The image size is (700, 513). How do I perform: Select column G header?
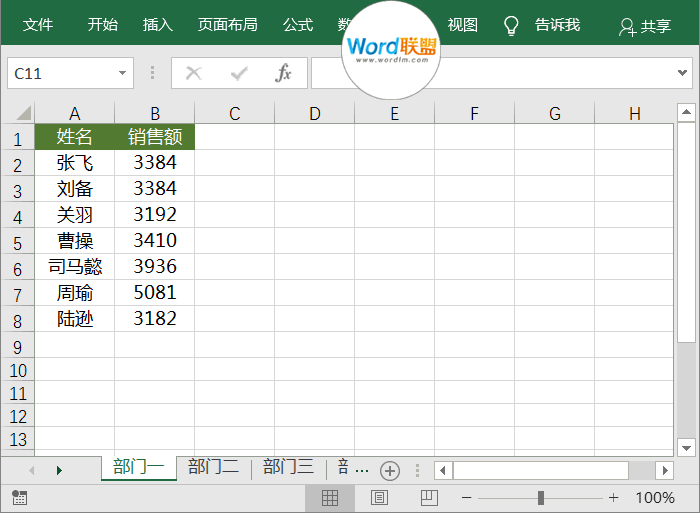coord(554,113)
